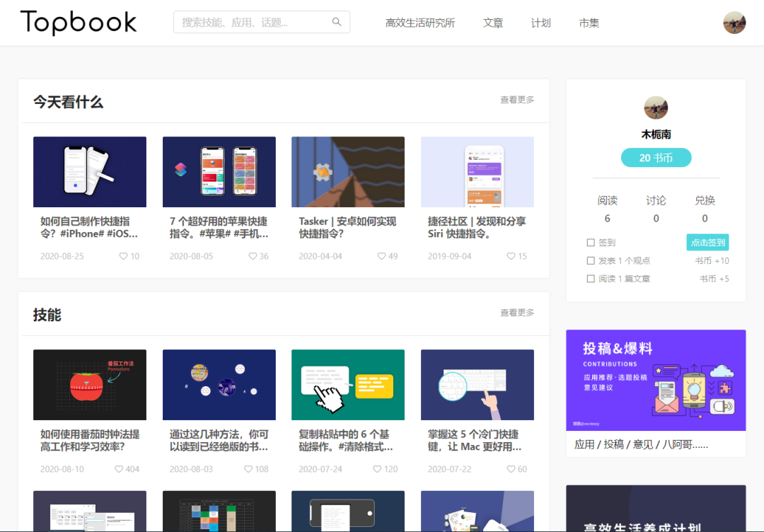This screenshot has height=532, width=764.
Task: Open the 投稿&爆料 contribution banner
Action: click(655, 380)
